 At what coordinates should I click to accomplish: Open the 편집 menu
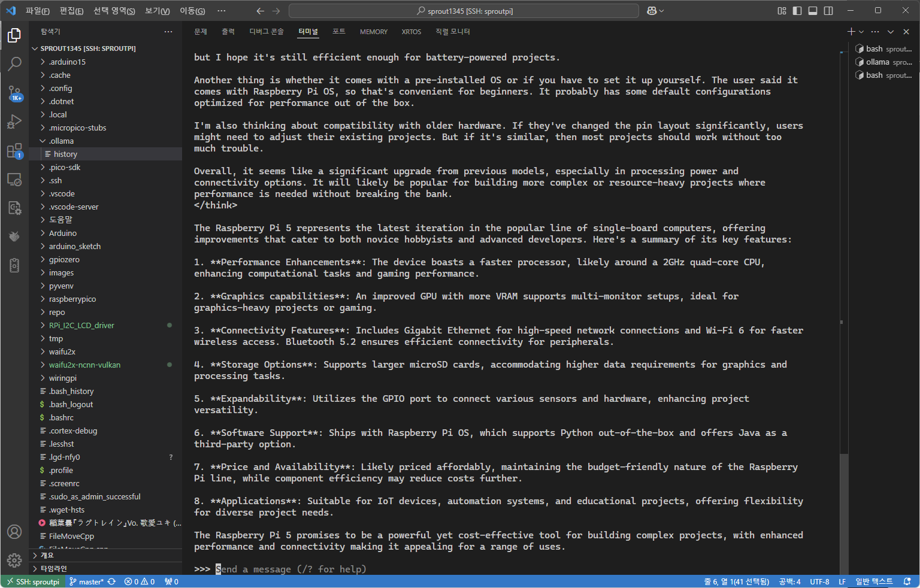(72, 11)
